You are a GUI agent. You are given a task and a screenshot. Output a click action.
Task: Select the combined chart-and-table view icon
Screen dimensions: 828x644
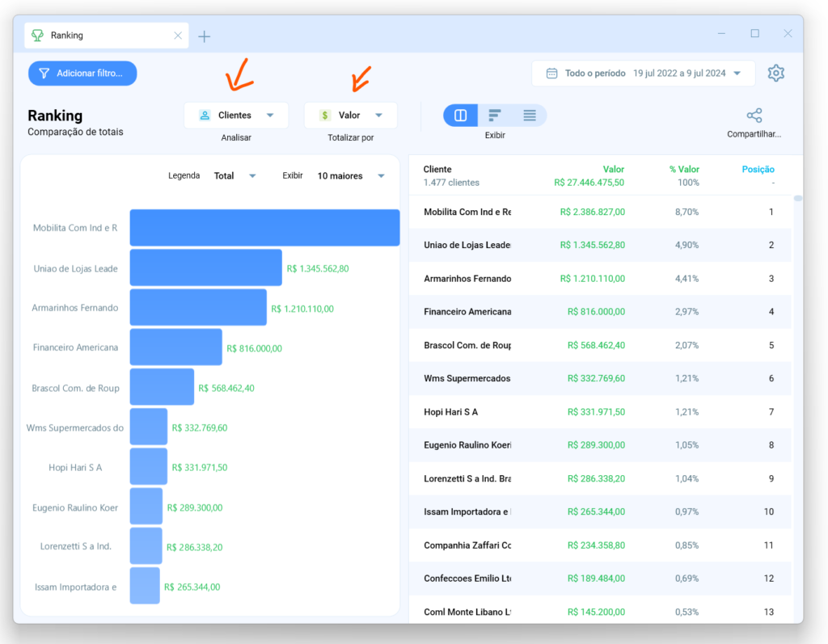click(460, 115)
